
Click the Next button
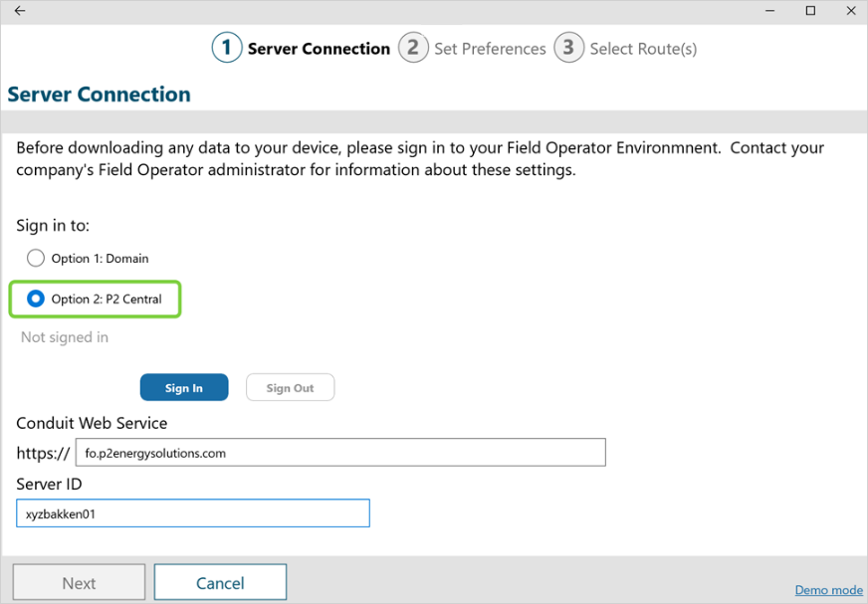tap(79, 583)
